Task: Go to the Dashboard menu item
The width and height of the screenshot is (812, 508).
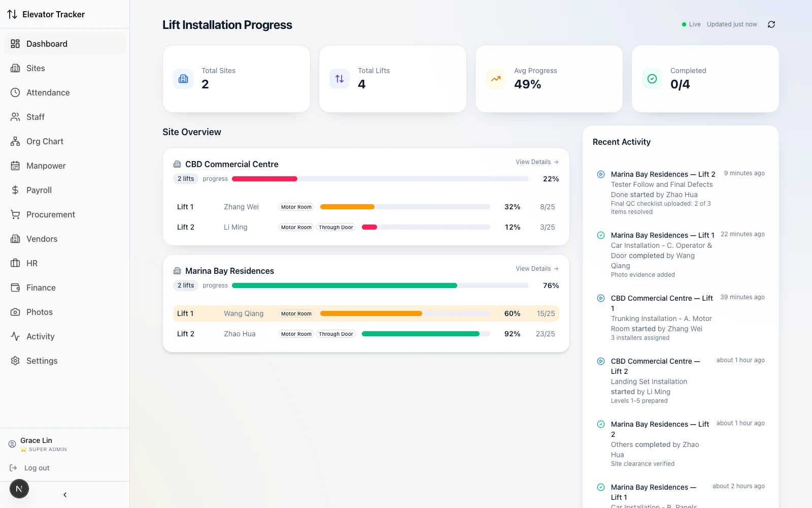Action: (64, 44)
